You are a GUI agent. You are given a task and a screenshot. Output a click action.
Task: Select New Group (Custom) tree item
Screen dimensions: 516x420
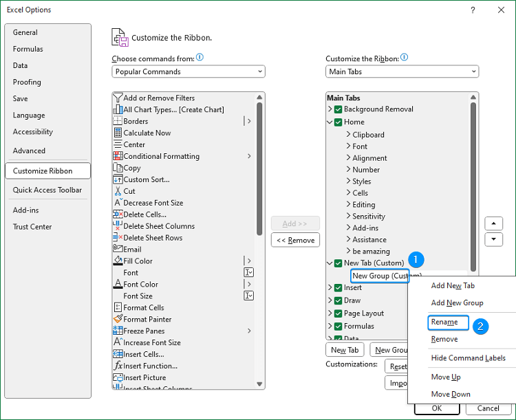point(380,276)
